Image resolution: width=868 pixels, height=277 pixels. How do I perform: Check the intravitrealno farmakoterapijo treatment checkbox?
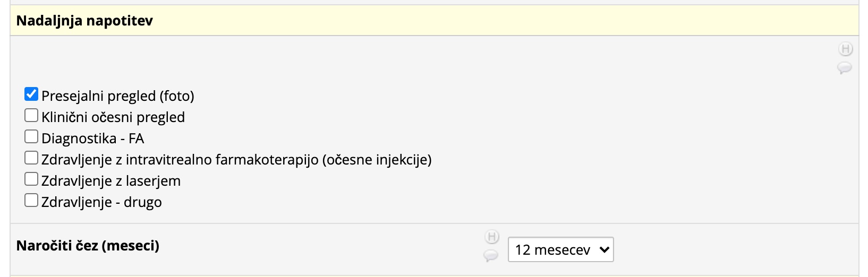(31, 158)
